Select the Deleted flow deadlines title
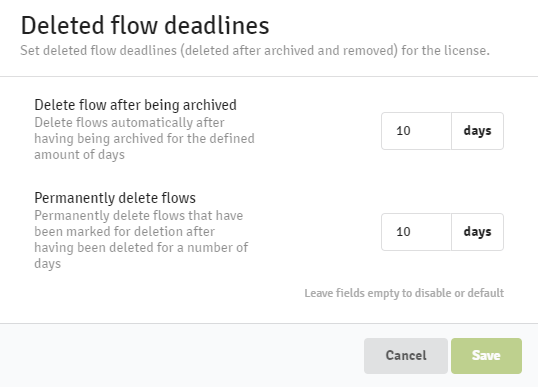Screen dimensions: 538x387 point(145,25)
